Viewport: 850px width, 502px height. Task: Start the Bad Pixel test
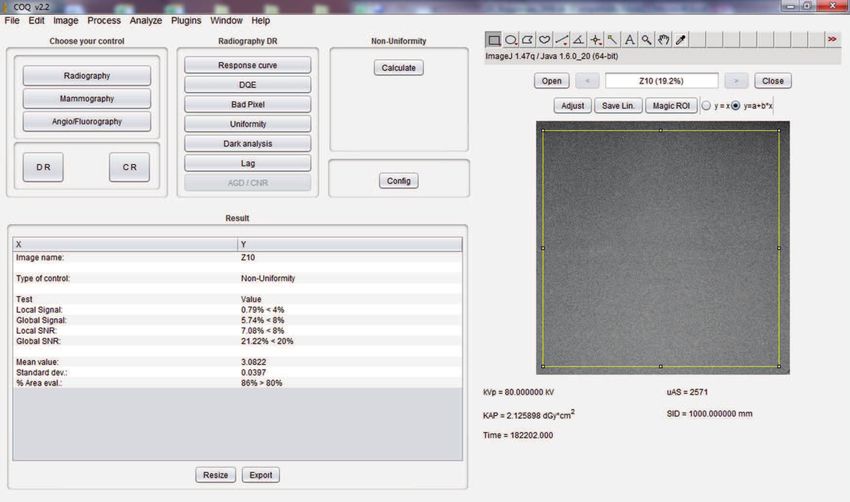[248, 104]
